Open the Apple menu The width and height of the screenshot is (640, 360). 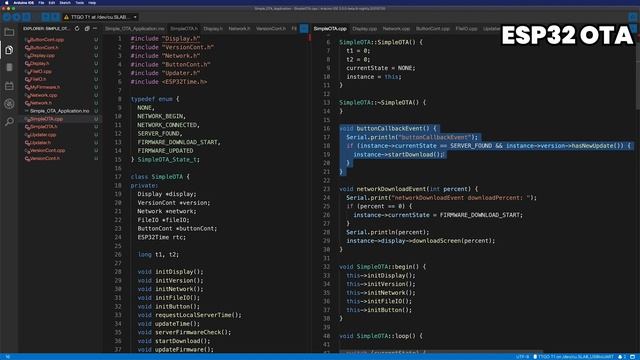(x=6, y=2)
